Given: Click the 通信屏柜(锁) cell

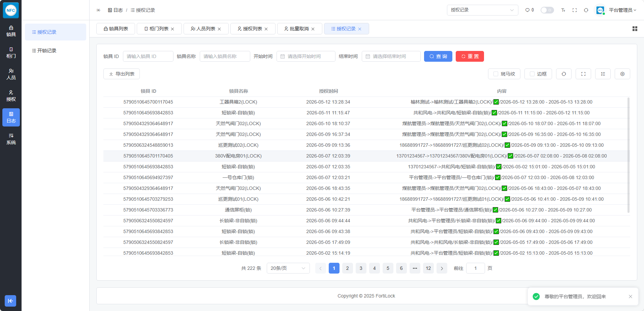Looking at the screenshot, I should (x=238, y=210).
